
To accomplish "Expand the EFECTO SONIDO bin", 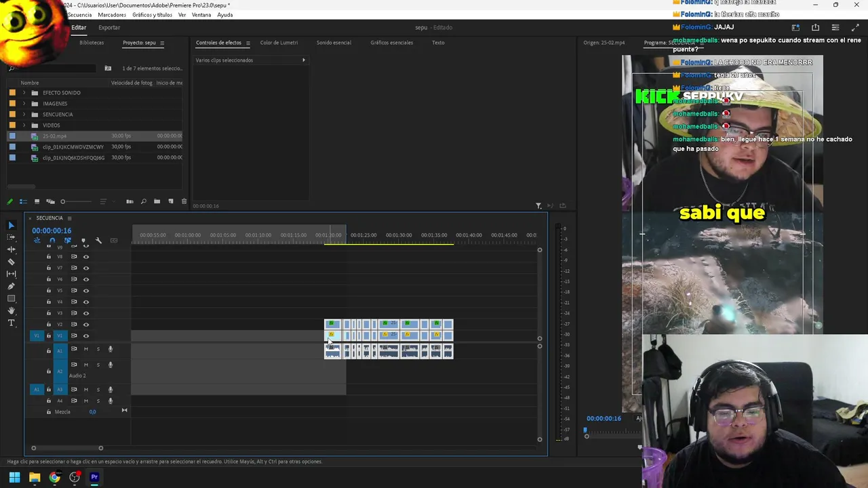I will (24, 93).
